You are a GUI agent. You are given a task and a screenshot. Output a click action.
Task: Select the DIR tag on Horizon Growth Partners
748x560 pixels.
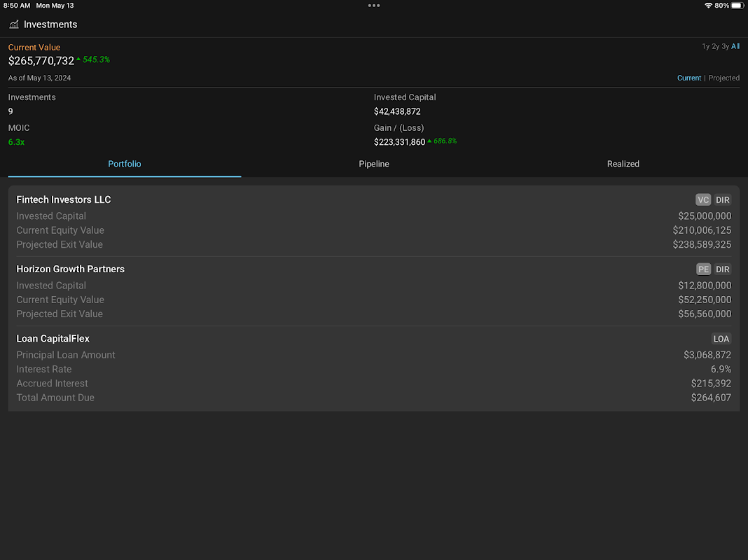coord(722,269)
